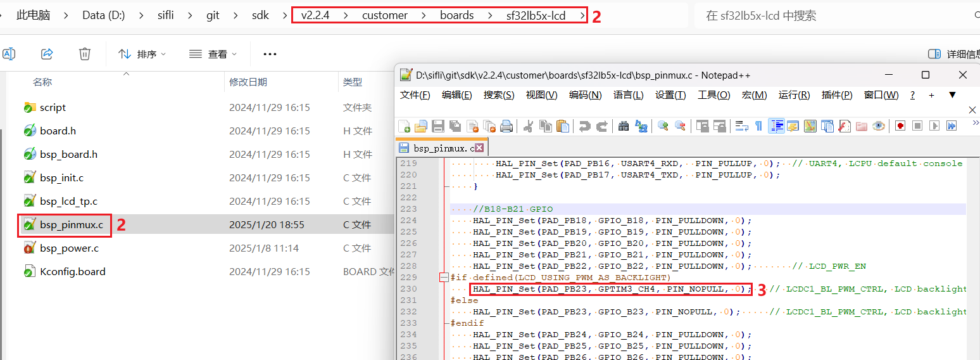
Task: Open the Function List panel icon
Action: pos(845,126)
